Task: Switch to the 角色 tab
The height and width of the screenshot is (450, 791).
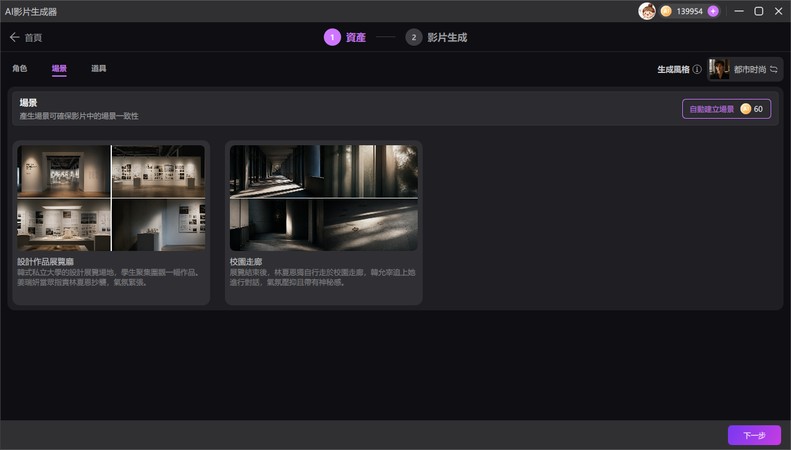Action: [20, 68]
